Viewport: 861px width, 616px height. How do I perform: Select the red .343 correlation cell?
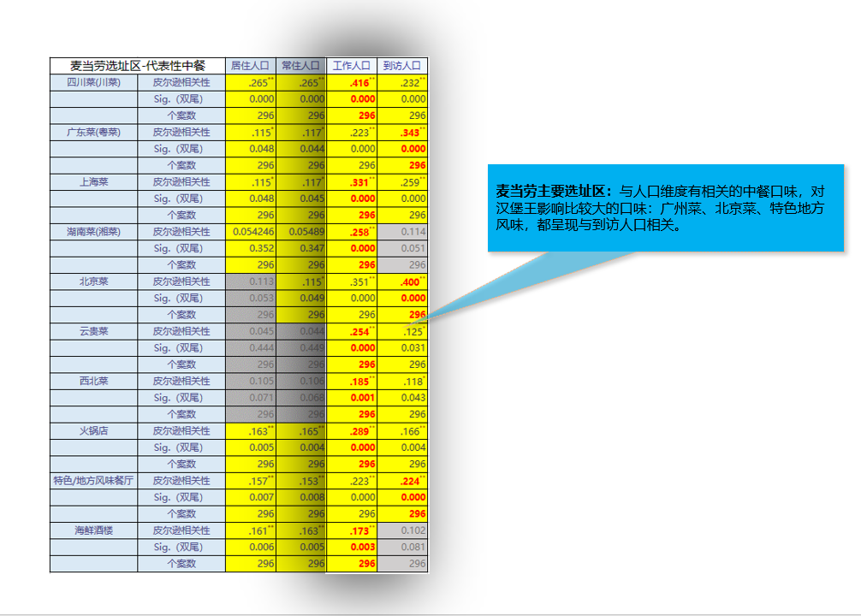(x=402, y=133)
